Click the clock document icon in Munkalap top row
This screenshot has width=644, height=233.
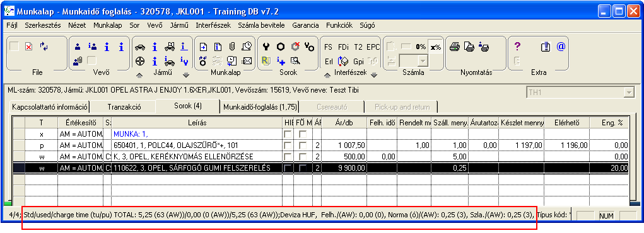pos(247,47)
